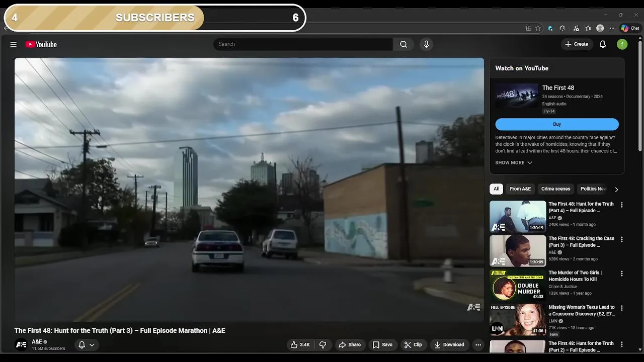The height and width of the screenshot is (362, 644).
Task: Click the LMN channel name under Missing Woman's
Action: pyautogui.click(x=553, y=321)
